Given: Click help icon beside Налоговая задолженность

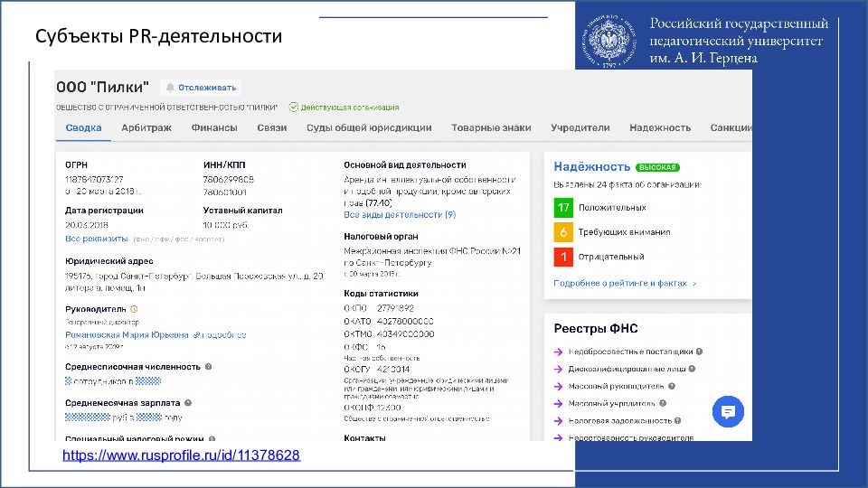Looking at the screenshot, I should [677, 420].
